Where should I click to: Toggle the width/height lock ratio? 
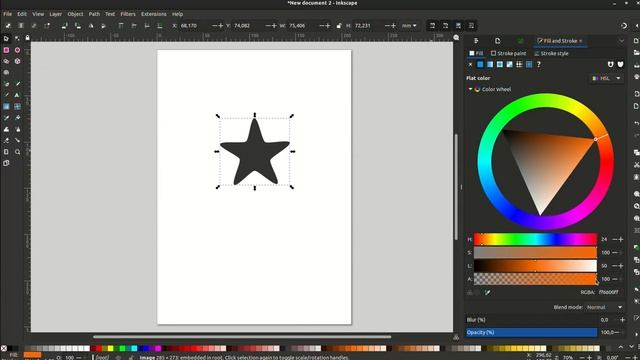coord(339,26)
